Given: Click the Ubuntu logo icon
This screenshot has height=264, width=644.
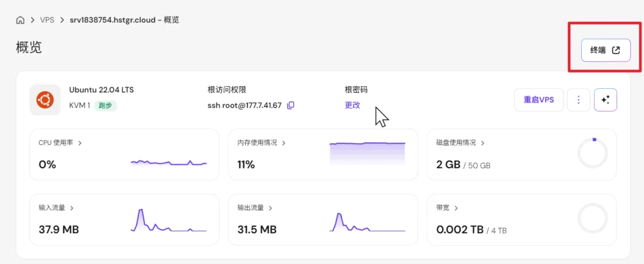Looking at the screenshot, I should (x=45, y=100).
